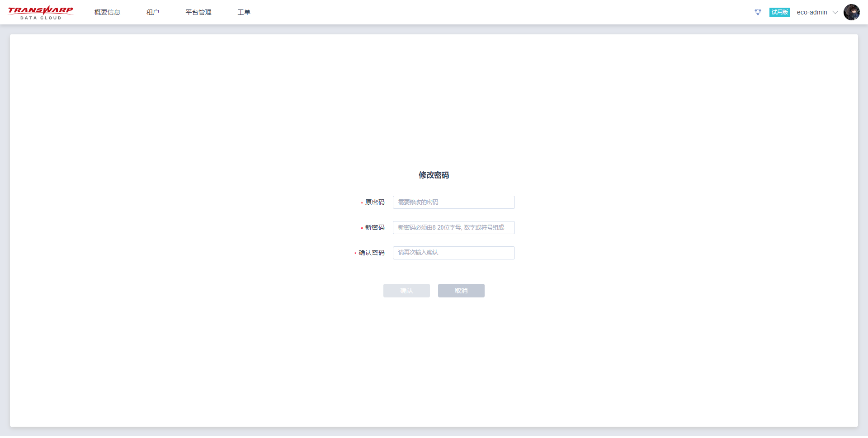Click the 取消 cancel button
This screenshot has height=438, width=868.
point(461,291)
